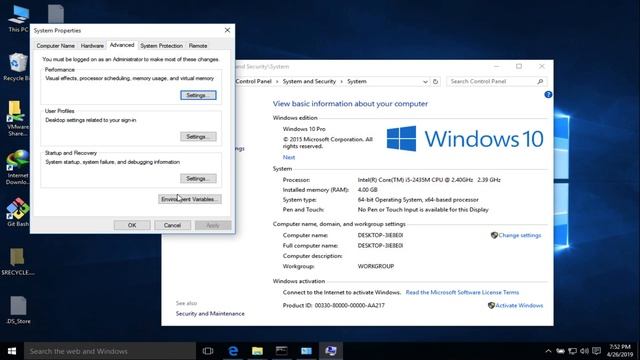Click OK in System Properties
Image resolution: width=640 pixels, height=360 pixels.
click(132, 225)
